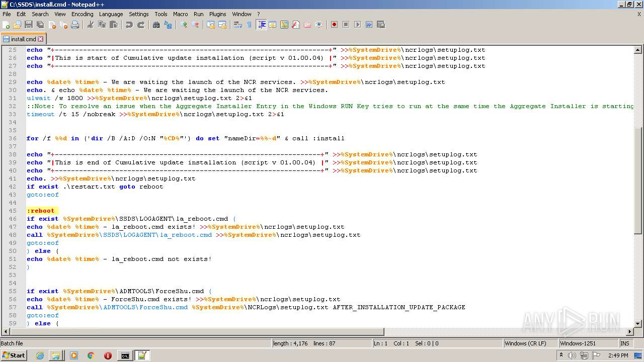Open Chrome from the taskbar
Screen dimensions: 644x362
pyautogui.click(x=91, y=355)
